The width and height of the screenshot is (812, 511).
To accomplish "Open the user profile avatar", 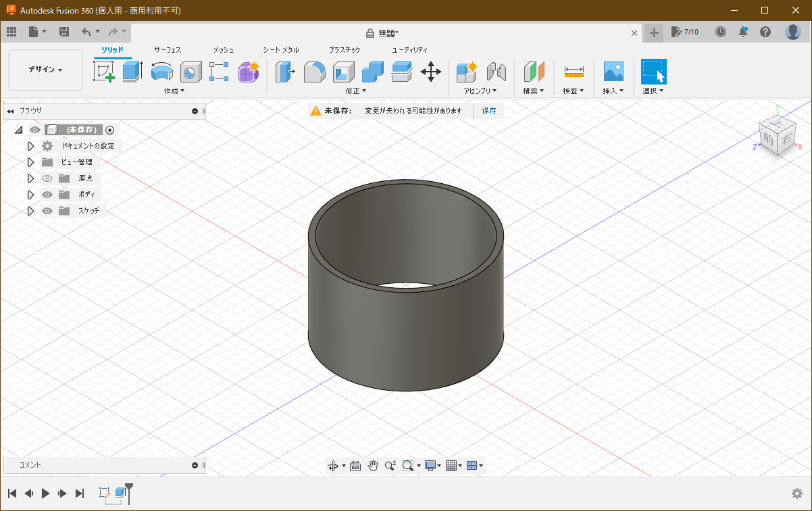I will tap(793, 32).
